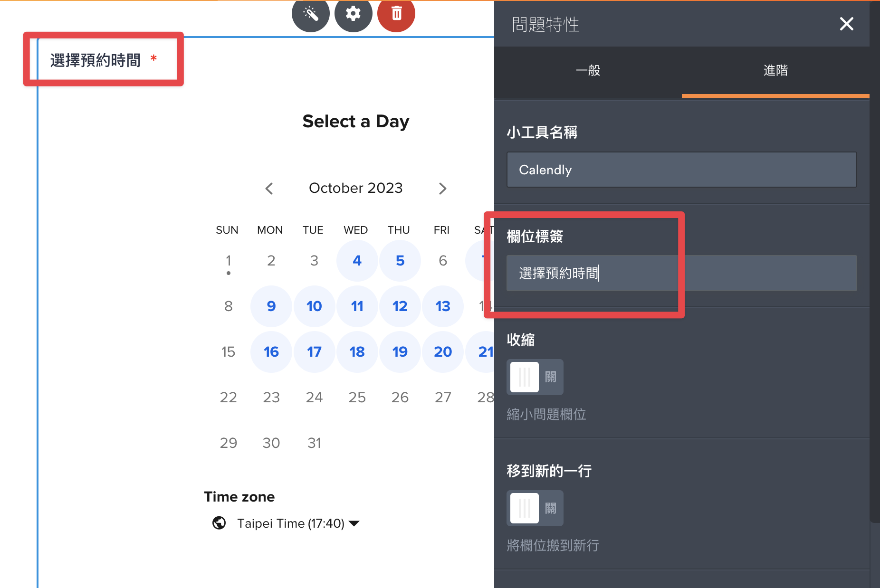Delete the field with the trash icon
Viewport: 880px width, 588px height.
coord(396,13)
